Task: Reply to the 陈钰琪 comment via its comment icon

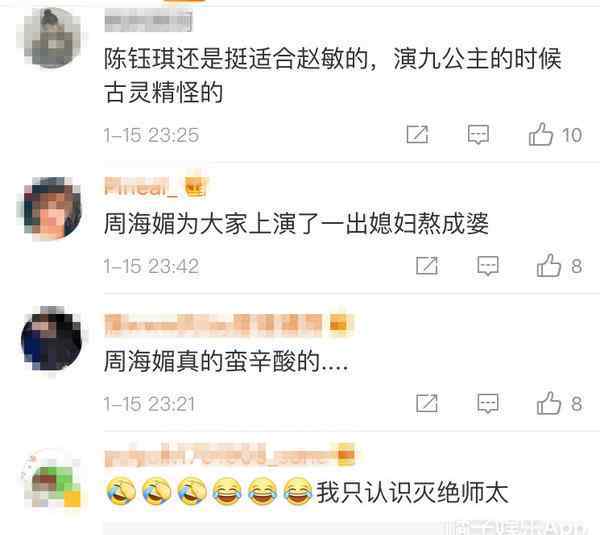Action: pyautogui.click(x=478, y=134)
